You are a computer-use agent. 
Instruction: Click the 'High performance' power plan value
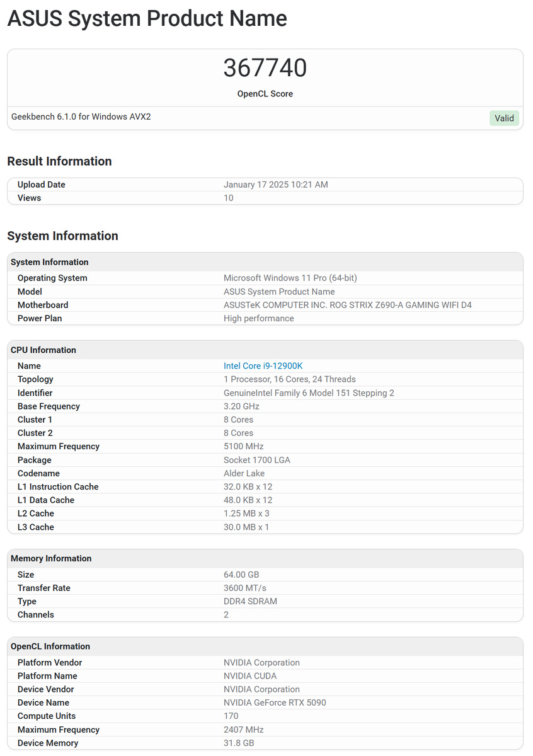pyautogui.click(x=259, y=318)
